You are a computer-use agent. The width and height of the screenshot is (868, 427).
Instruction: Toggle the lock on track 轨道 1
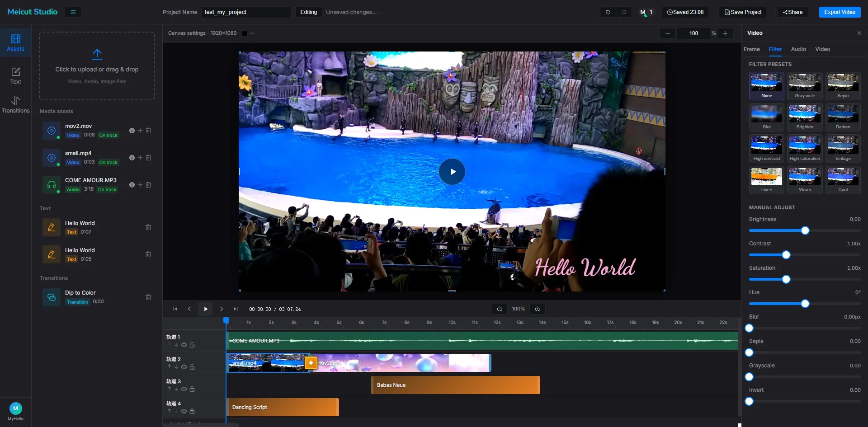tap(192, 345)
